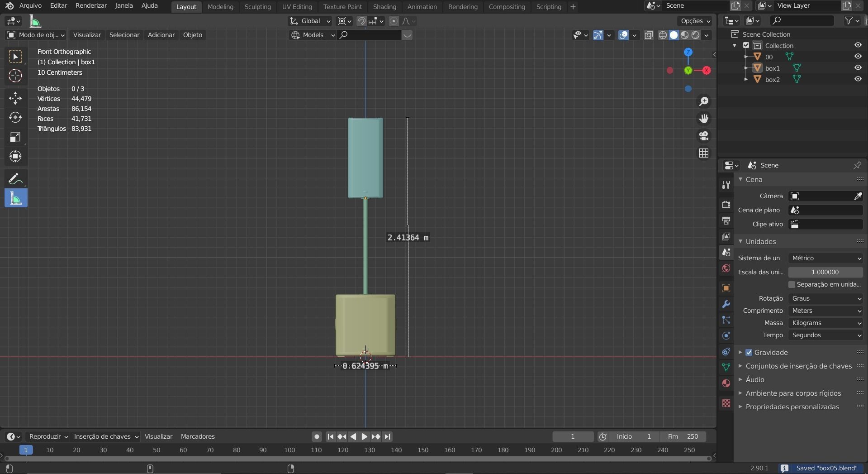This screenshot has height=474, width=868.
Task: Open the View Layer properties tab
Action: tap(726, 236)
